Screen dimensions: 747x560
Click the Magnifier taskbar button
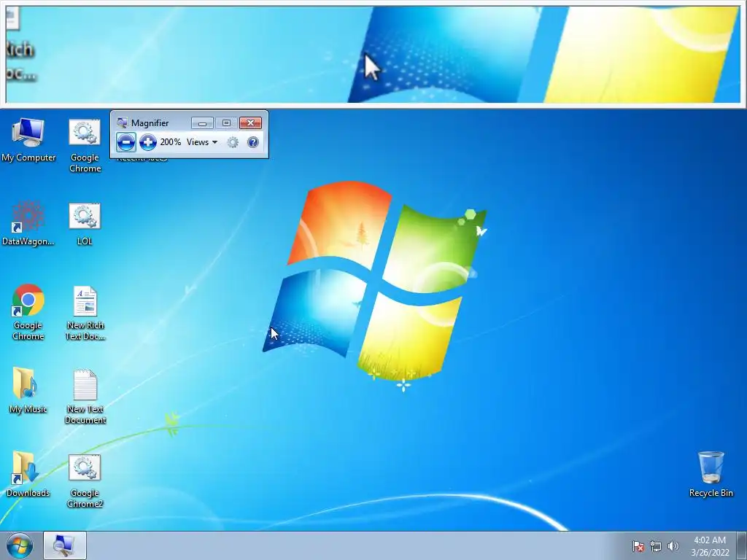click(x=65, y=545)
